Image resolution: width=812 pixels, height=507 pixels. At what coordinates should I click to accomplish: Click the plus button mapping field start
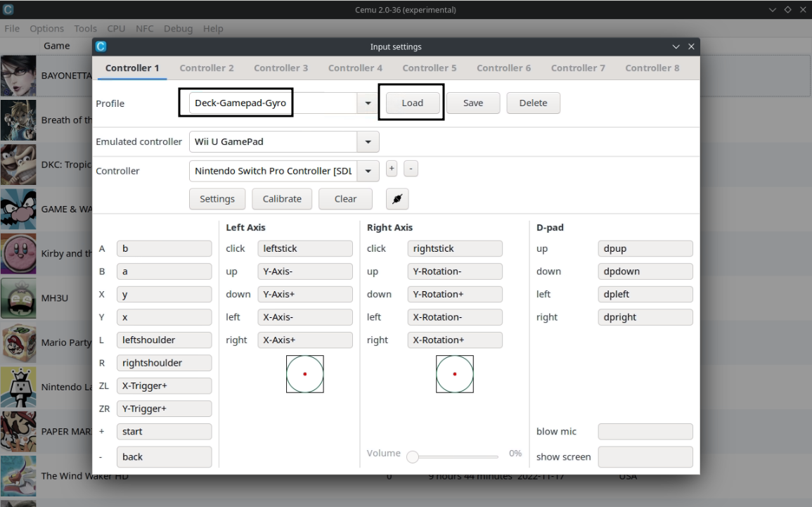click(165, 431)
